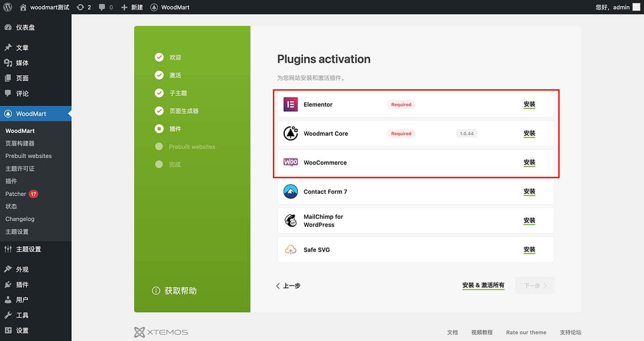Click the Contact Form 7 logo
The height and width of the screenshot is (341, 644).
click(291, 191)
